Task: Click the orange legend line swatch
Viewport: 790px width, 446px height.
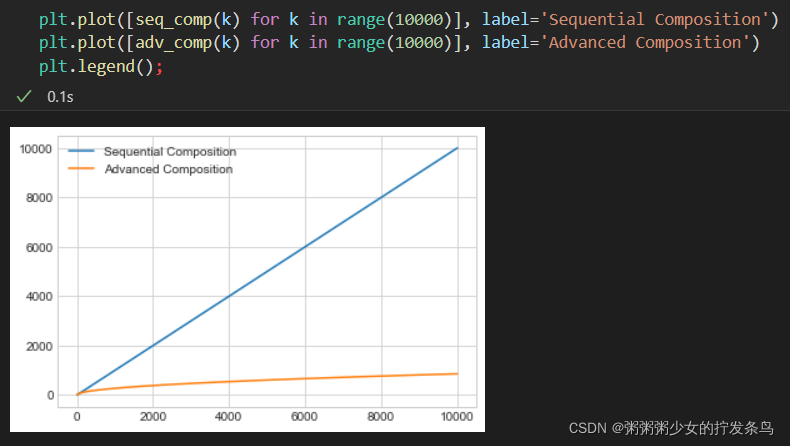Action: click(x=81, y=168)
